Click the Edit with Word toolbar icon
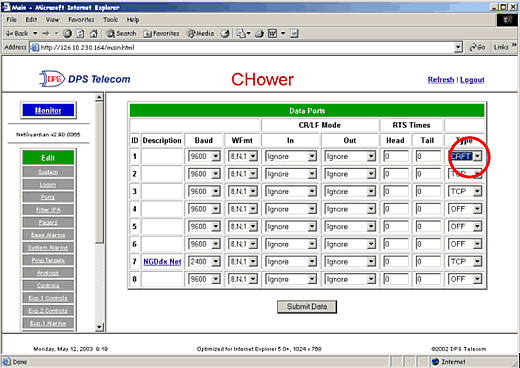This screenshot has width=520, height=368. click(x=272, y=33)
